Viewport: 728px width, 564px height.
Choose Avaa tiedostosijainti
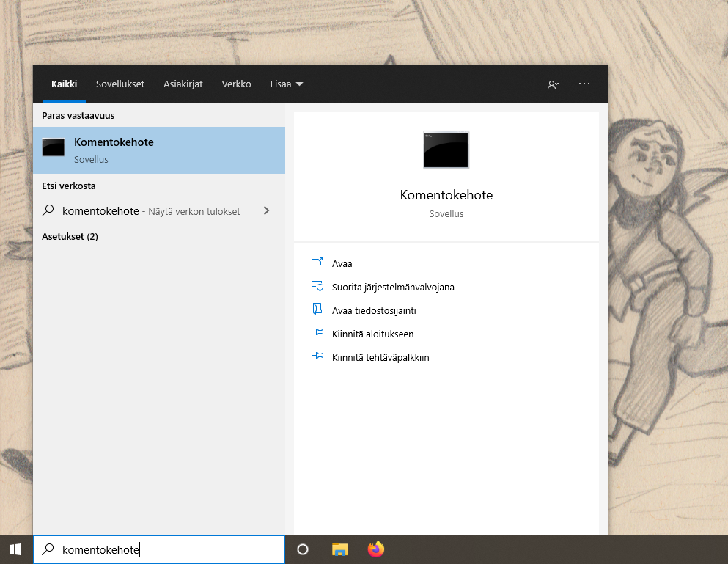(x=374, y=310)
